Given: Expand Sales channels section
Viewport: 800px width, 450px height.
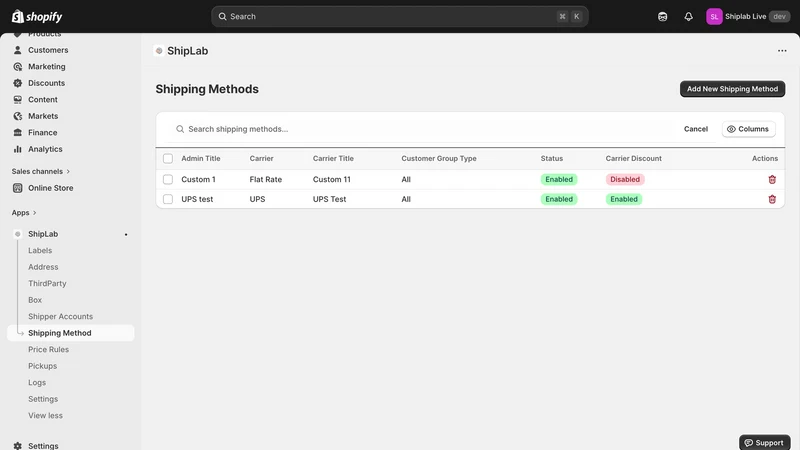Looking at the screenshot, I should pyautogui.click(x=41, y=171).
